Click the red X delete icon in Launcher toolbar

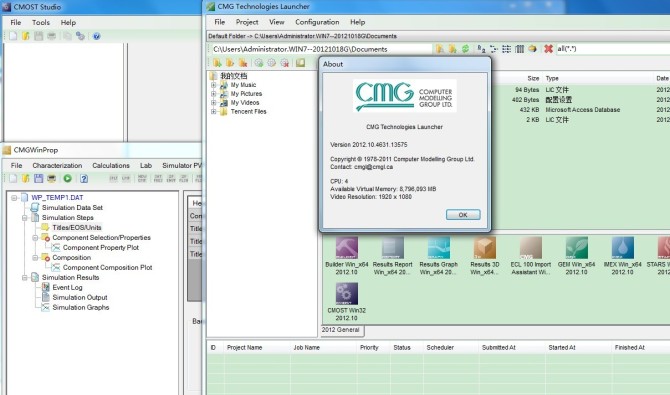coord(548,49)
